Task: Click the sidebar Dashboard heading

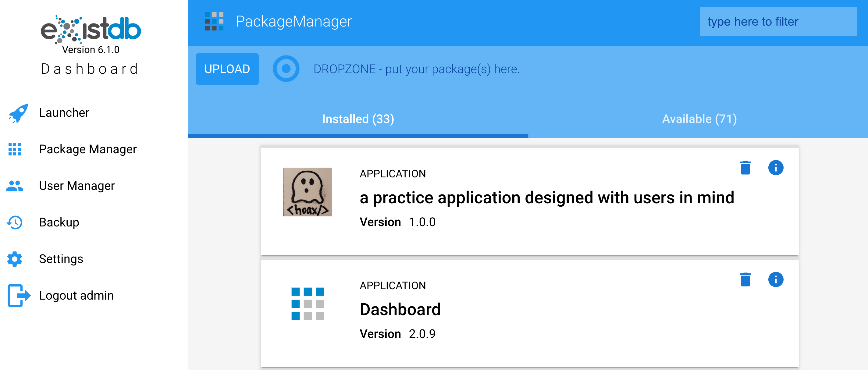Action: [89, 69]
